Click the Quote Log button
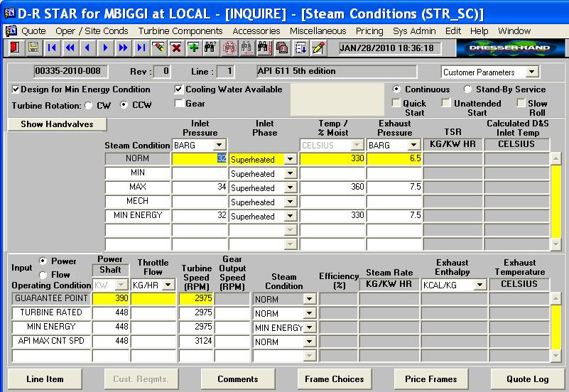Image resolution: width=569 pixels, height=392 pixels. (x=527, y=379)
